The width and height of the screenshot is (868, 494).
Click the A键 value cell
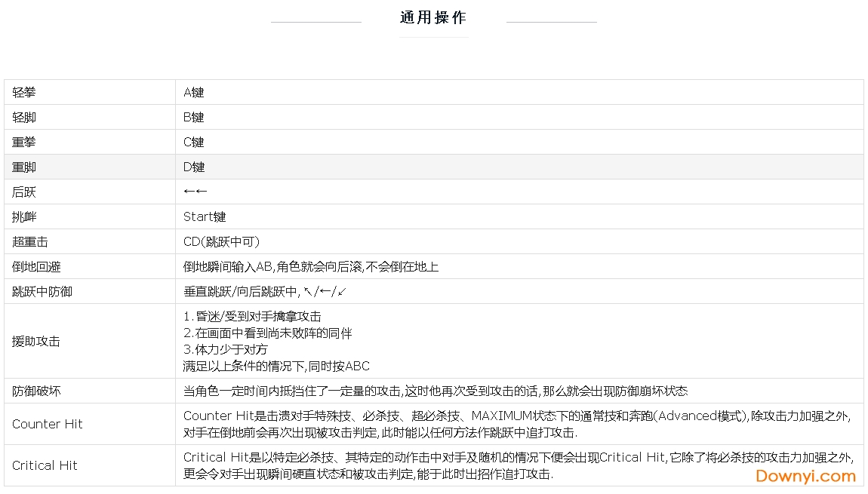(x=194, y=93)
